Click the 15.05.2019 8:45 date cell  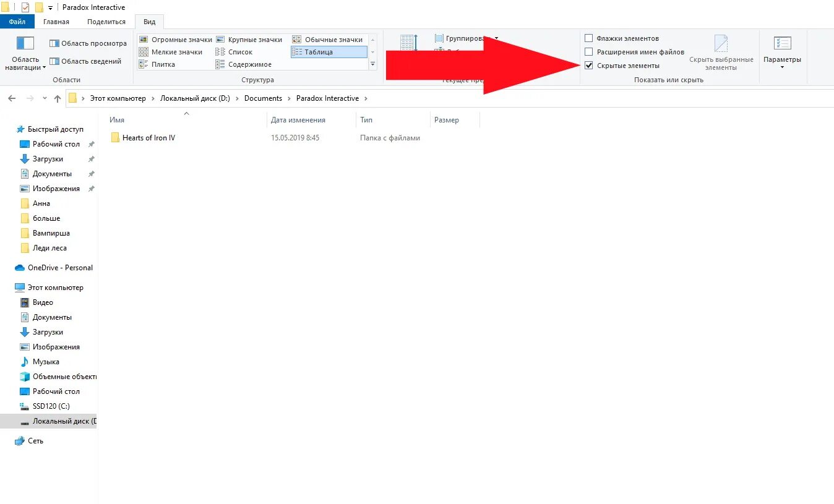(x=295, y=138)
